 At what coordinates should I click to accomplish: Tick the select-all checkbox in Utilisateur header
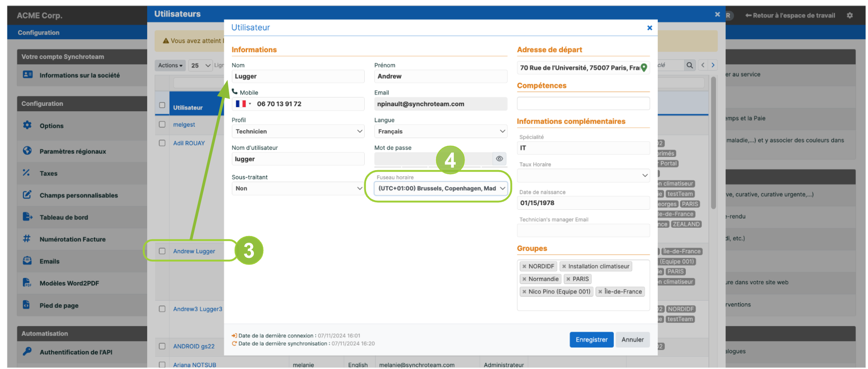click(x=162, y=105)
